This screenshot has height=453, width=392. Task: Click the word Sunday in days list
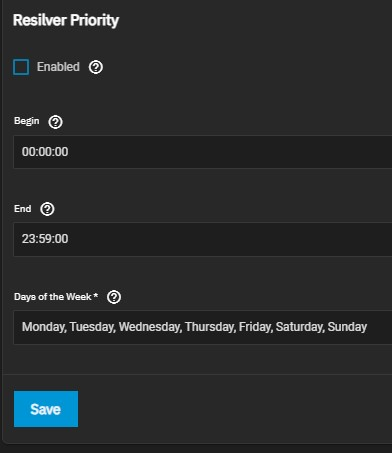pyautogui.click(x=347, y=327)
